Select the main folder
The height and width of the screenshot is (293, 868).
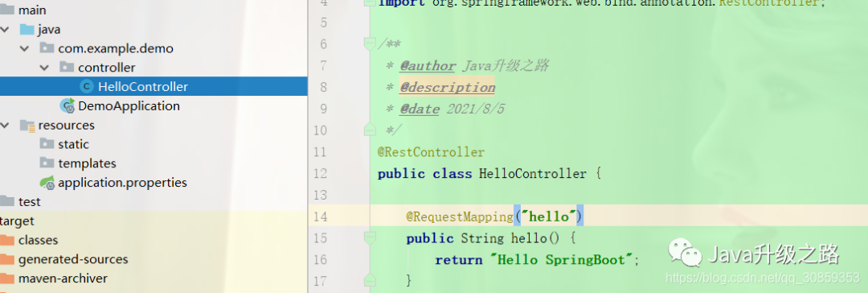coord(32,10)
